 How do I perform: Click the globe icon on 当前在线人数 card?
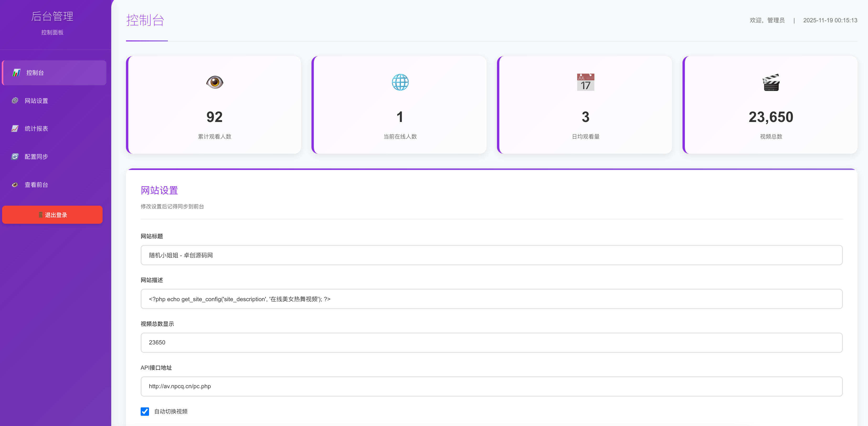400,82
